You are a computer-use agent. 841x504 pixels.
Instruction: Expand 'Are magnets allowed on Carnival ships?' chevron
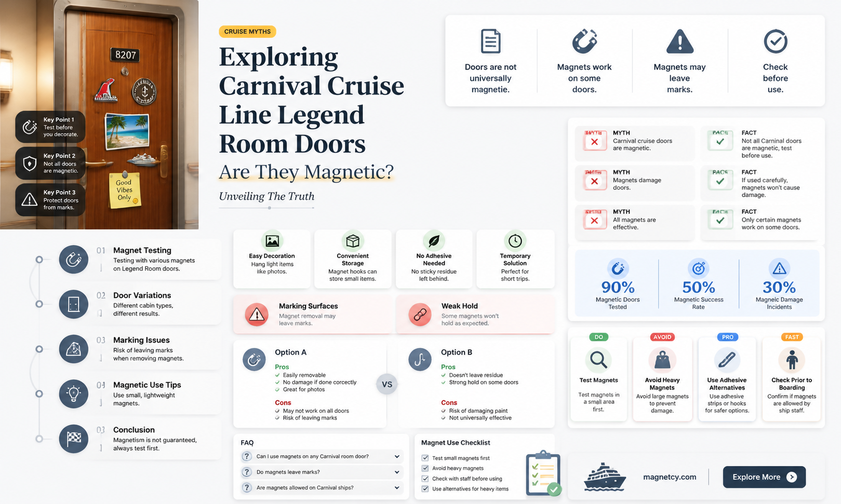pos(397,488)
